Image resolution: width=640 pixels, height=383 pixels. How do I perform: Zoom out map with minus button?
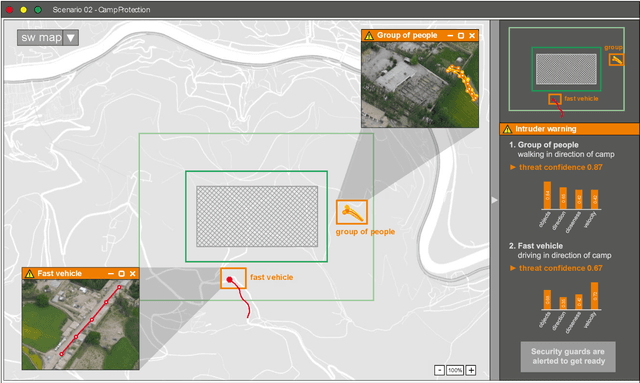[x=439, y=370]
